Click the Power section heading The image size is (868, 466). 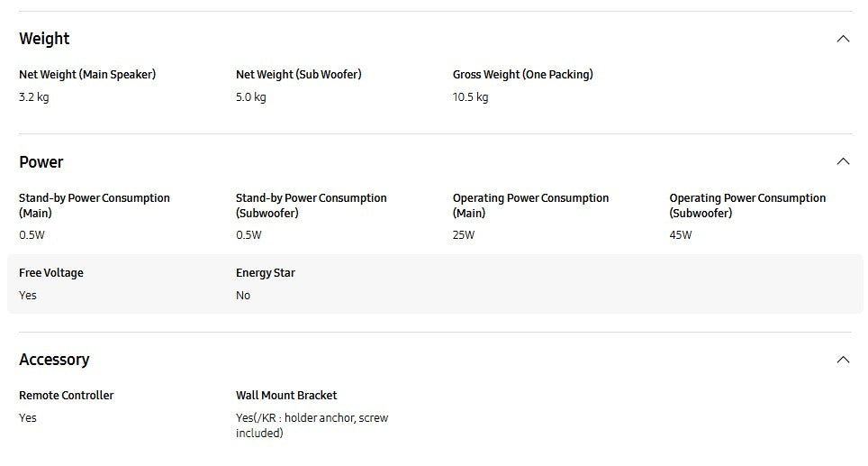click(41, 162)
